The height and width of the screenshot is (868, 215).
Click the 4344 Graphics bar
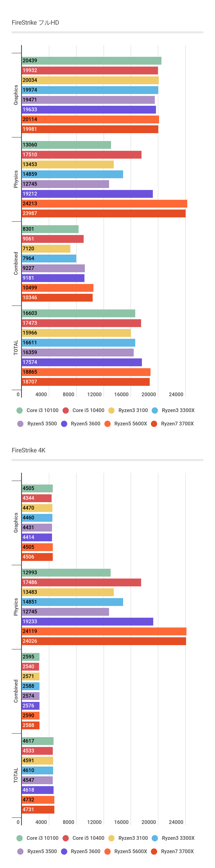click(37, 498)
